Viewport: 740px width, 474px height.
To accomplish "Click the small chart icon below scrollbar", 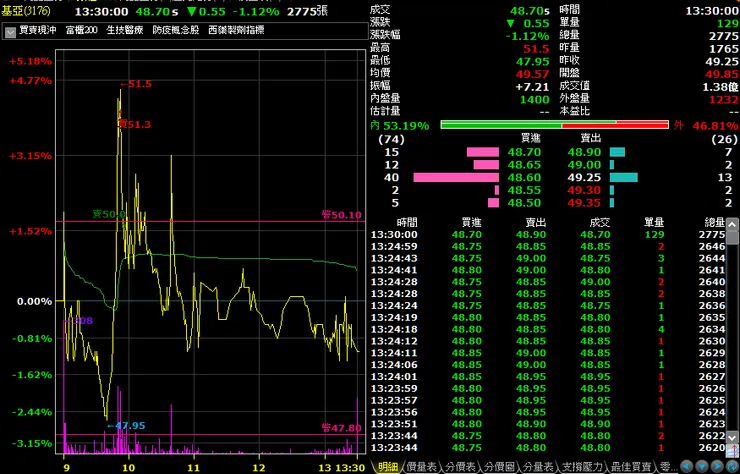I will 732,450.
